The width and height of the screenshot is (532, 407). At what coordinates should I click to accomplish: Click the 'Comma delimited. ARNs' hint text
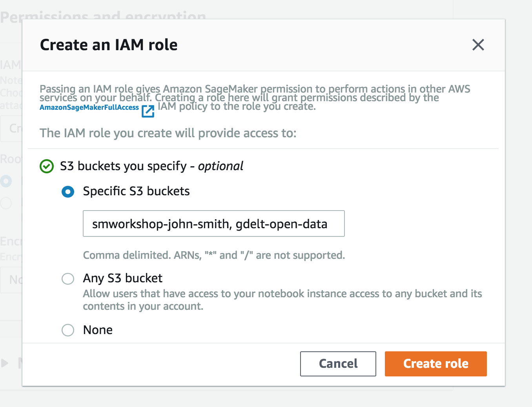[214, 255]
